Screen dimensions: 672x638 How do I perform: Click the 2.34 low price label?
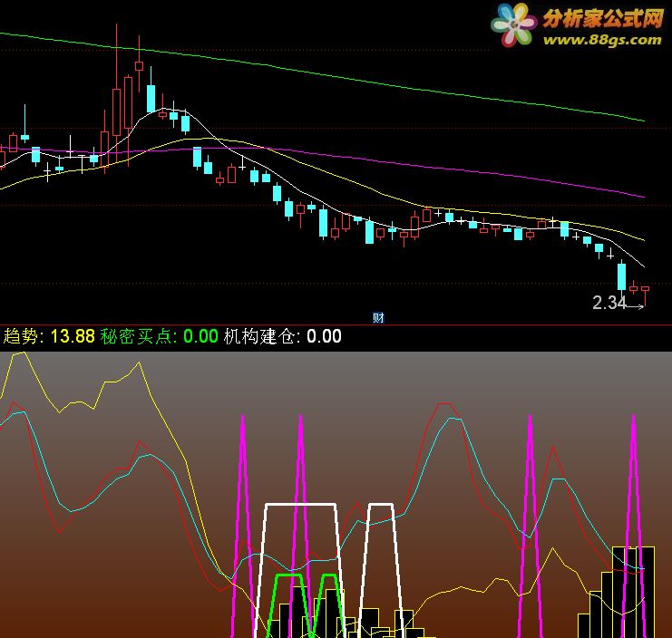coord(609,303)
